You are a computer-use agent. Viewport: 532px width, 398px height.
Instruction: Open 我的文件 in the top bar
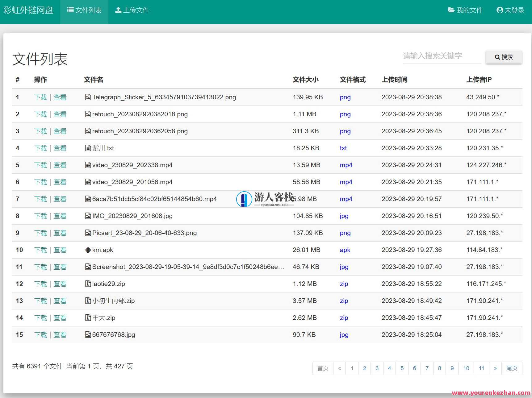(465, 10)
